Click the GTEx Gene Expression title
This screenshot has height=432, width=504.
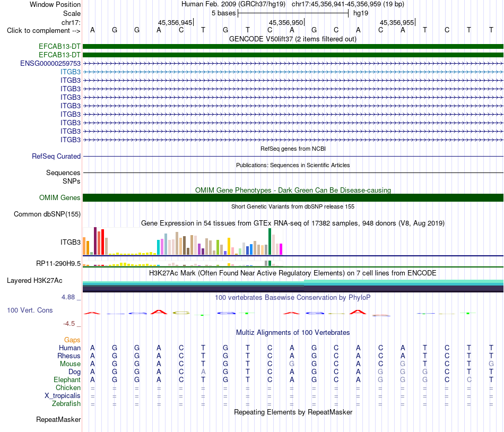click(292, 223)
